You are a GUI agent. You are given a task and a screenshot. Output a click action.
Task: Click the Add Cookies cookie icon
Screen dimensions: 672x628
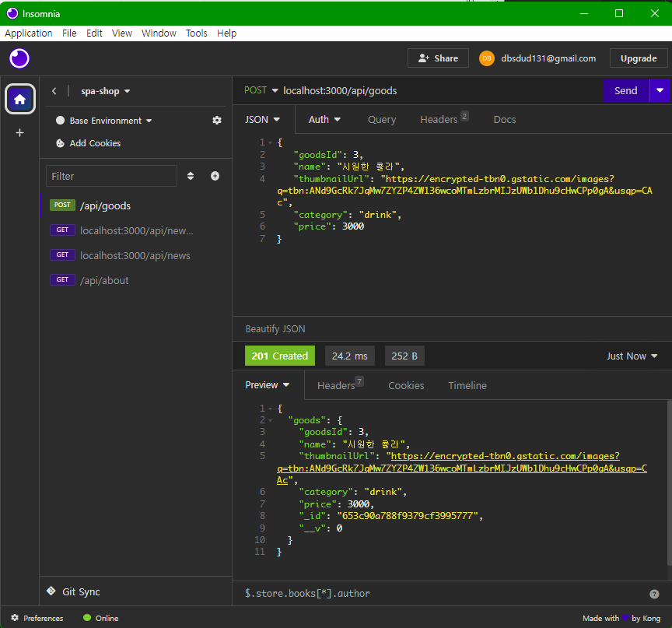[61, 143]
